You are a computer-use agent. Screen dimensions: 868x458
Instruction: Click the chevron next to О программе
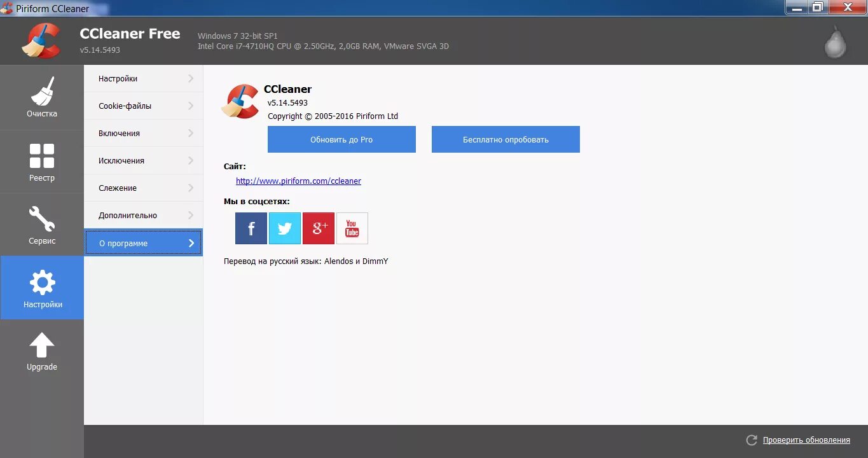tap(191, 243)
